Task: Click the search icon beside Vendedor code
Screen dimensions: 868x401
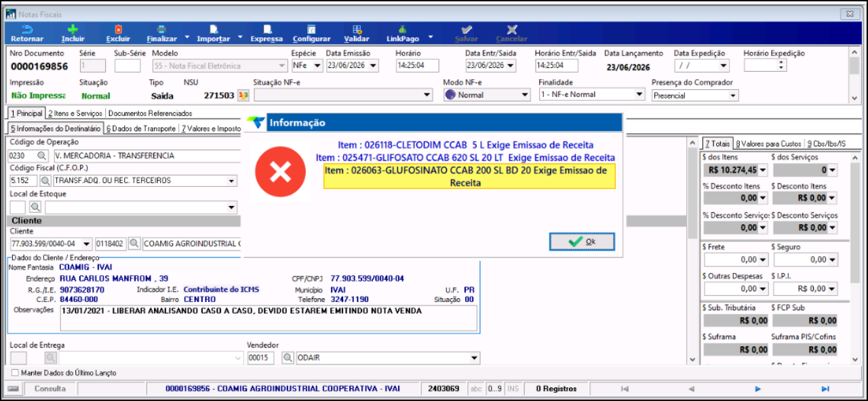Action: pyautogui.click(x=288, y=358)
